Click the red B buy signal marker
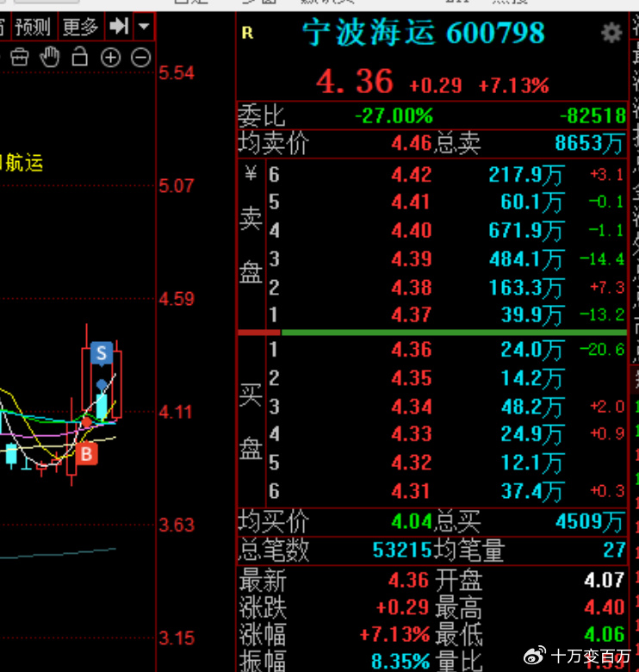Image resolution: width=639 pixels, height=672 pixels. click(x=85, y=454)
